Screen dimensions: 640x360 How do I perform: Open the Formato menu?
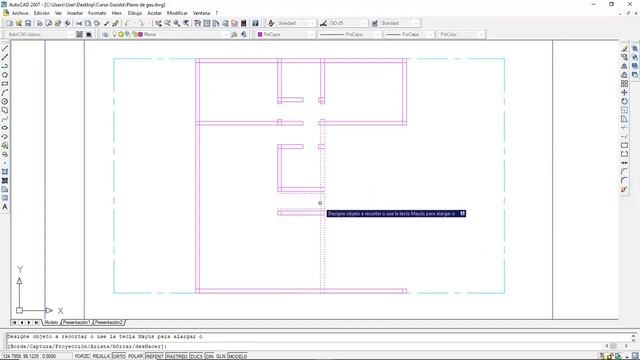97,13
